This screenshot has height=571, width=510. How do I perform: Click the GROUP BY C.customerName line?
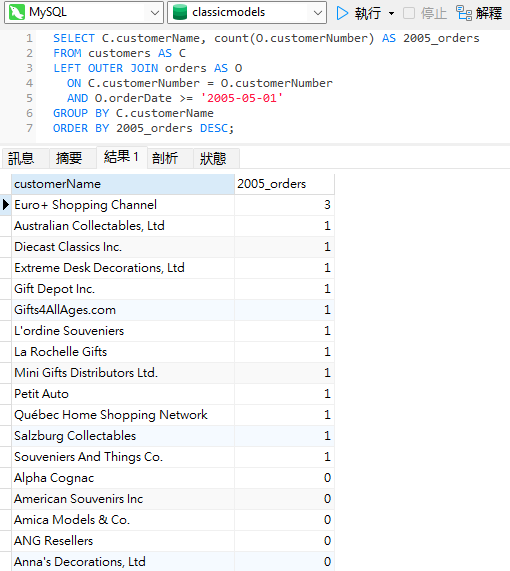(x=133, y=113)
